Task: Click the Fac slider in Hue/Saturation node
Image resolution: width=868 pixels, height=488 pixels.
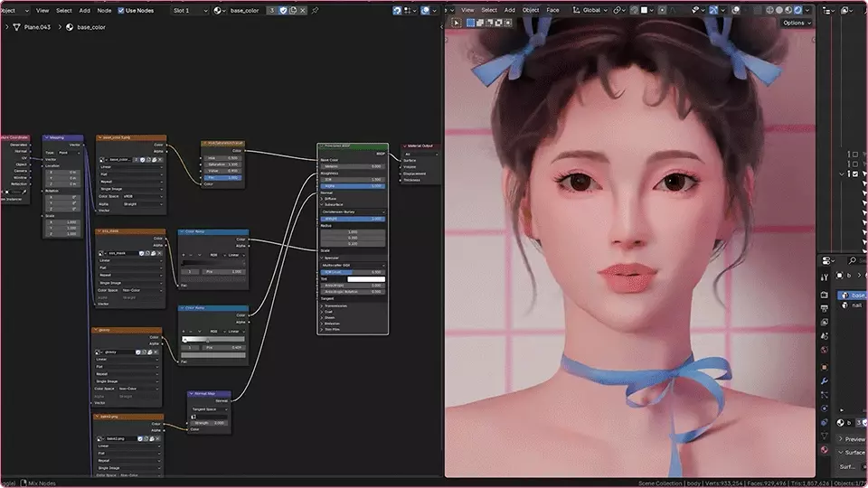Action: click(222, 178)
